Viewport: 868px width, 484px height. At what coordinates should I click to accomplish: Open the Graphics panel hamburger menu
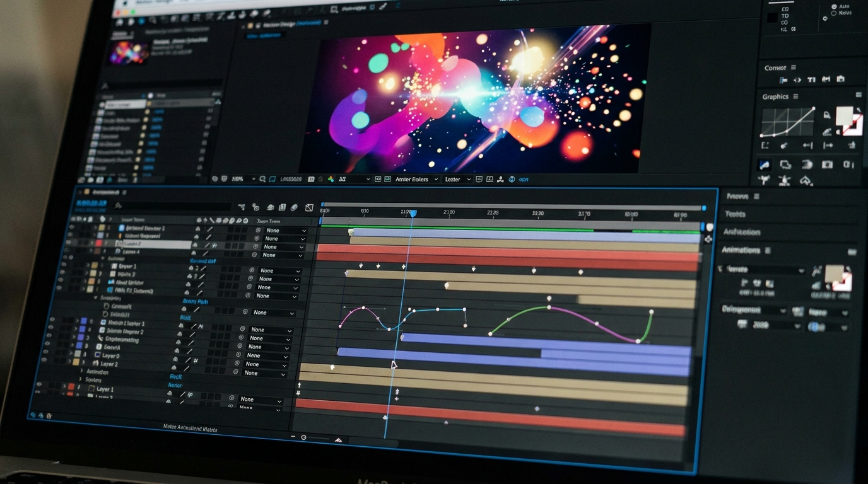pos(795,96)
